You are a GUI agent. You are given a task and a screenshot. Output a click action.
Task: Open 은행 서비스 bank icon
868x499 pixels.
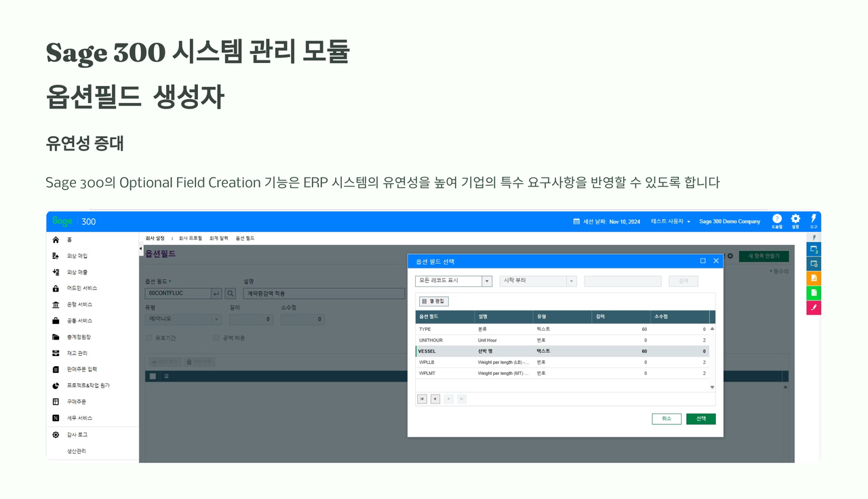pos(56,304)
